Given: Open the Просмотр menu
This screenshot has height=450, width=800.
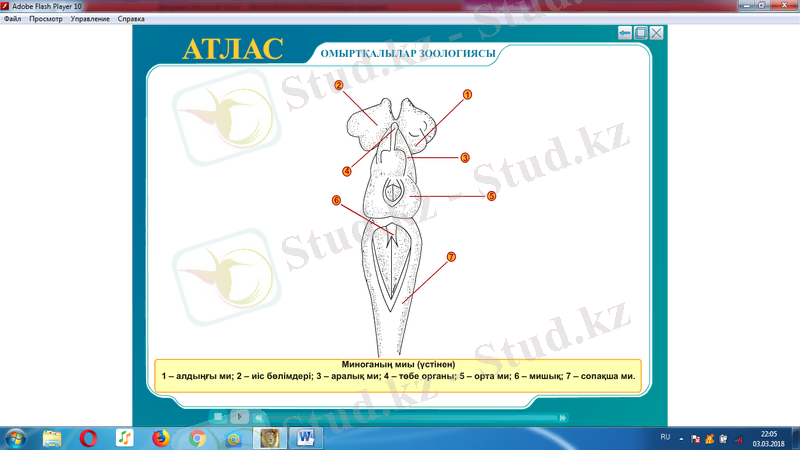Looking at the screenshot, I should [46, 19].
